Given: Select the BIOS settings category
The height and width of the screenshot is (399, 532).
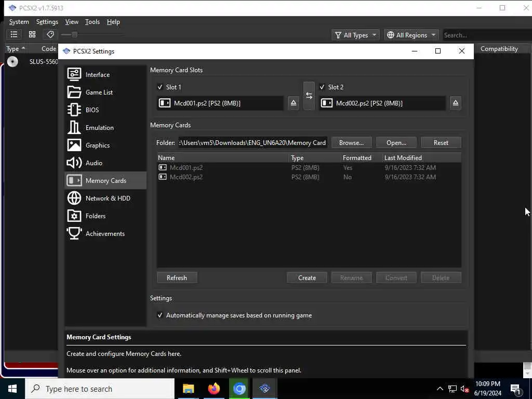Looking at the screenshot, I should click(x=105, y=110).
